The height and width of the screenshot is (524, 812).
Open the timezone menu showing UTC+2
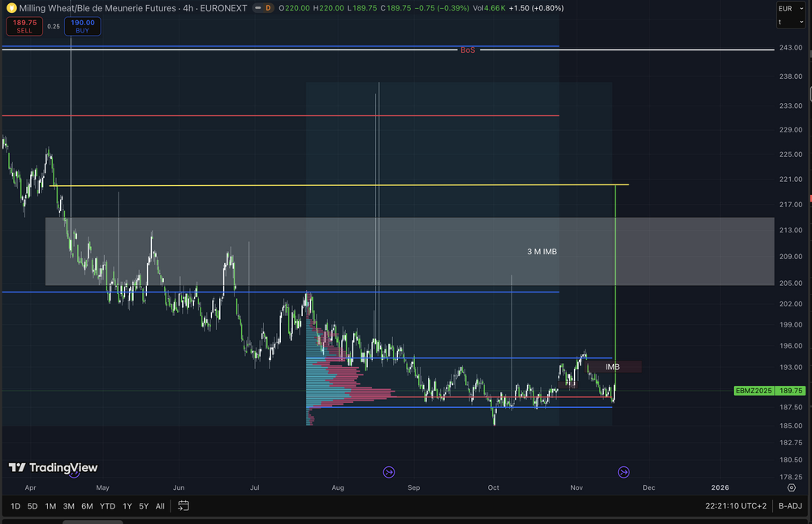[x=736, y=506]
